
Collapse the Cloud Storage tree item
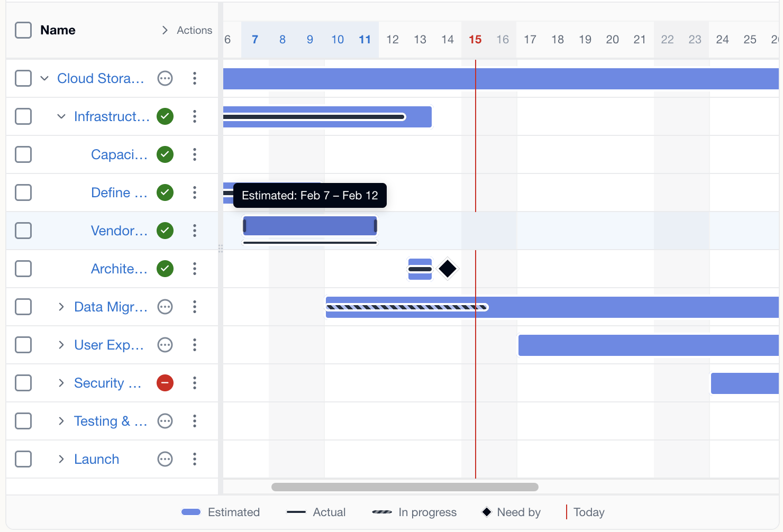pyautogui.click(x=45, y=78)
